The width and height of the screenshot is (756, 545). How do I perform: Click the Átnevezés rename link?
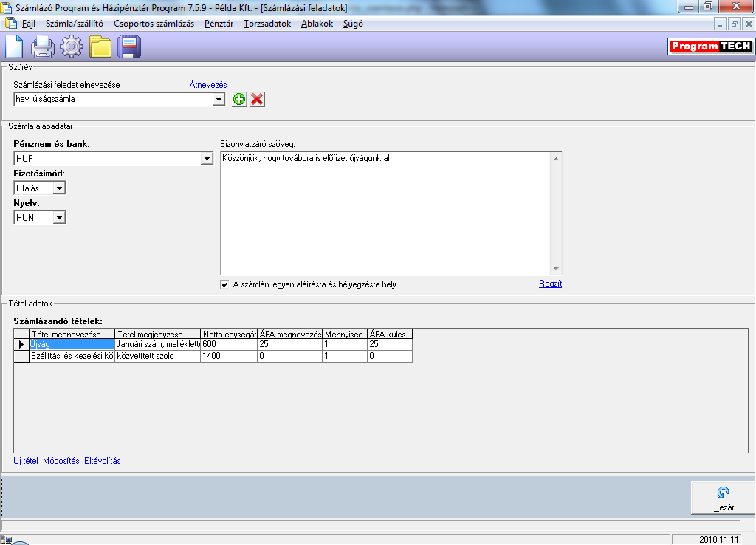[x=208, y=85]
